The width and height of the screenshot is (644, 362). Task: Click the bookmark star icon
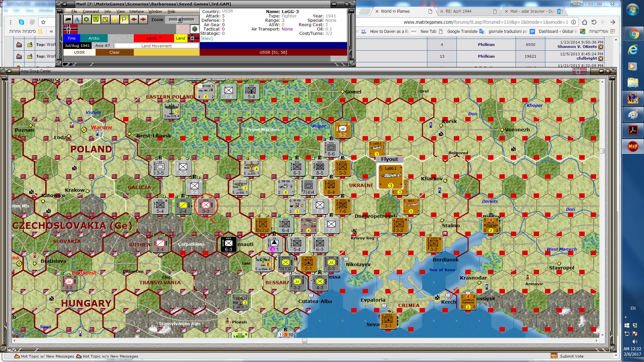tap(43, 22)
